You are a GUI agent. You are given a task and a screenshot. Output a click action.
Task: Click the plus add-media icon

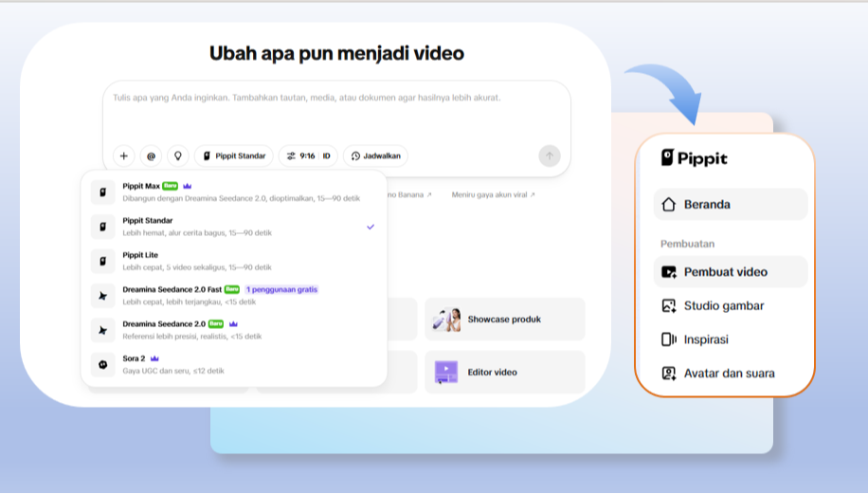(124, 156)
